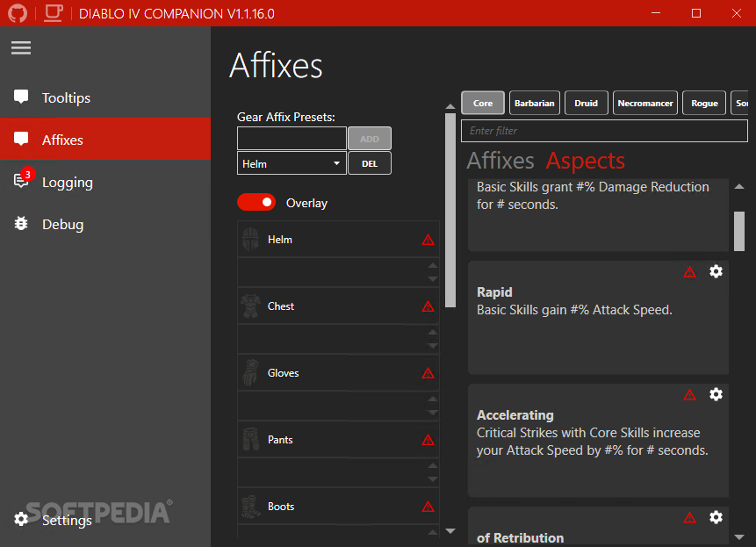Open the Tooltips page
756x547 pixels.
[105, 97]
